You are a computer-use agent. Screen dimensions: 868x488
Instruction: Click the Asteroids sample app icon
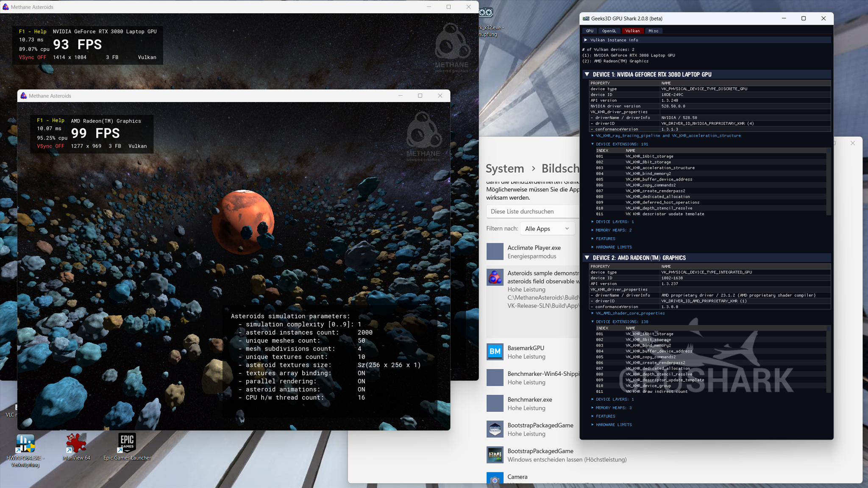pos(495,277)
